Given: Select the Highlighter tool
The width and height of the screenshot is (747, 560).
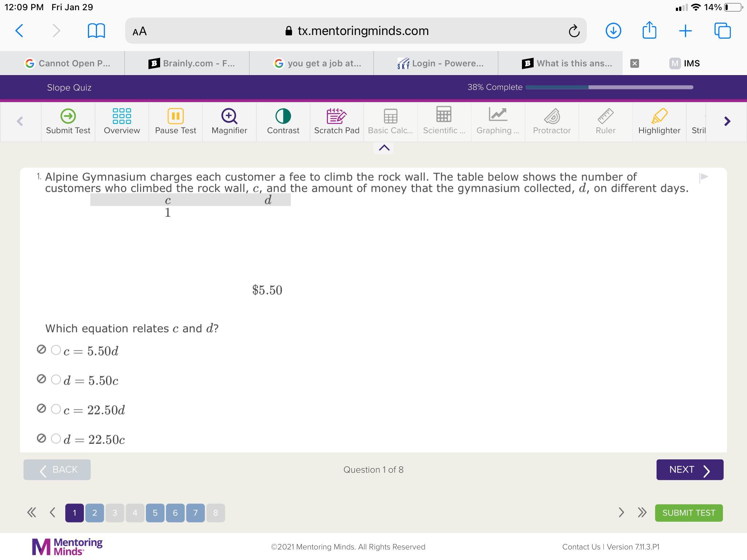Looking at the screenshot, I should 659,121.
